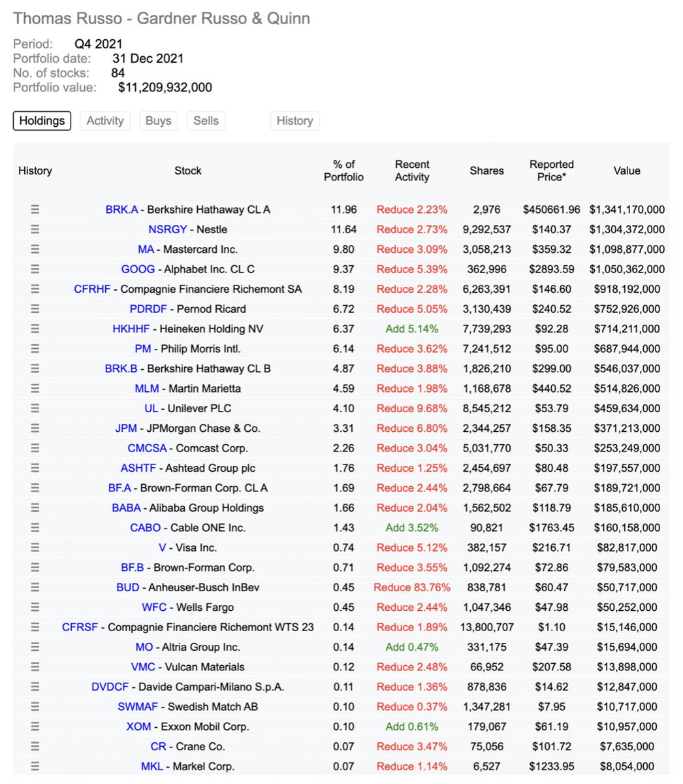
Task: Sort by the Stock column header
Action: point(188,171)
